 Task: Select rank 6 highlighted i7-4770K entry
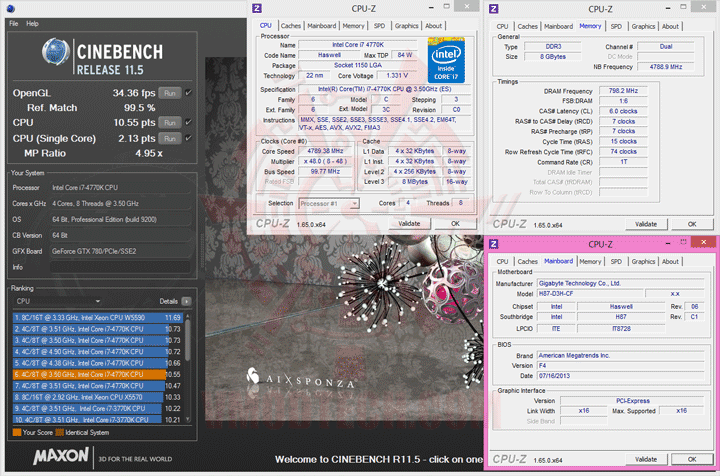pos(98,374)
